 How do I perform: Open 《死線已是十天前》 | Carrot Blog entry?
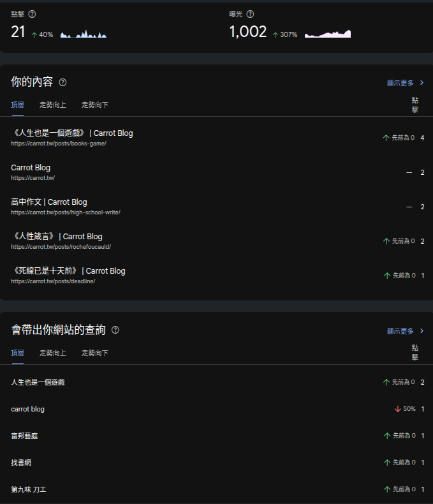(69, 271)
